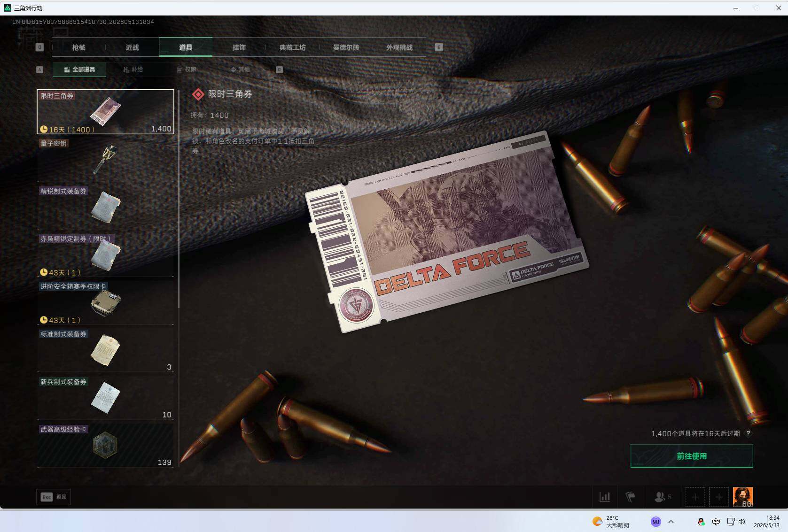
Task: Open the 挂饰 tab
Action: pyautogui.click(x=239, y=47)
